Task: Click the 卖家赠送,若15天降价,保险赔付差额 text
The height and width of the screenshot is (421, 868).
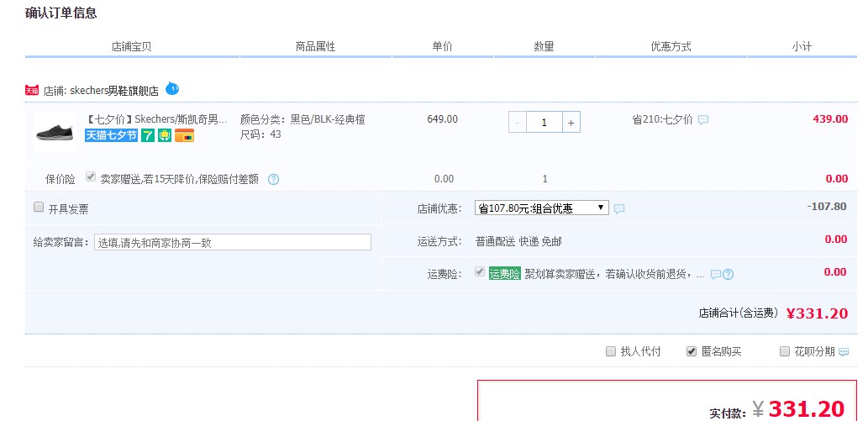Action: [179, 179]
